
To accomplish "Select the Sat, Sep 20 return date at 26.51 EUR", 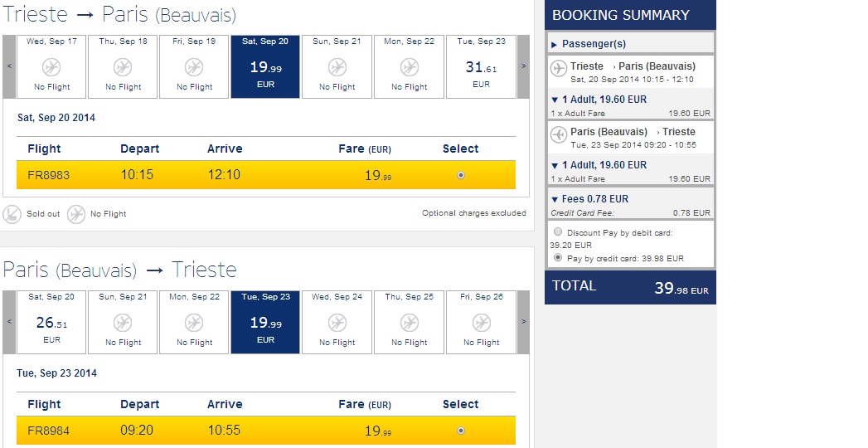I will point(51,322).
